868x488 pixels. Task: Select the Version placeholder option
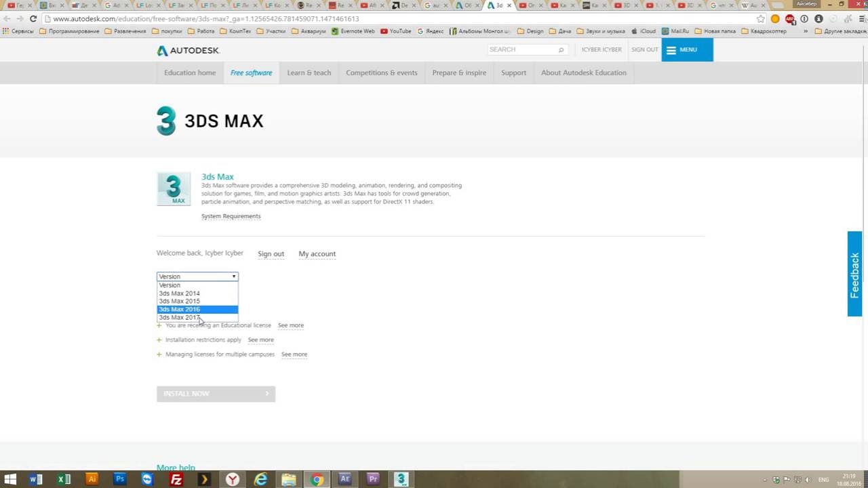tap(197, 285)
